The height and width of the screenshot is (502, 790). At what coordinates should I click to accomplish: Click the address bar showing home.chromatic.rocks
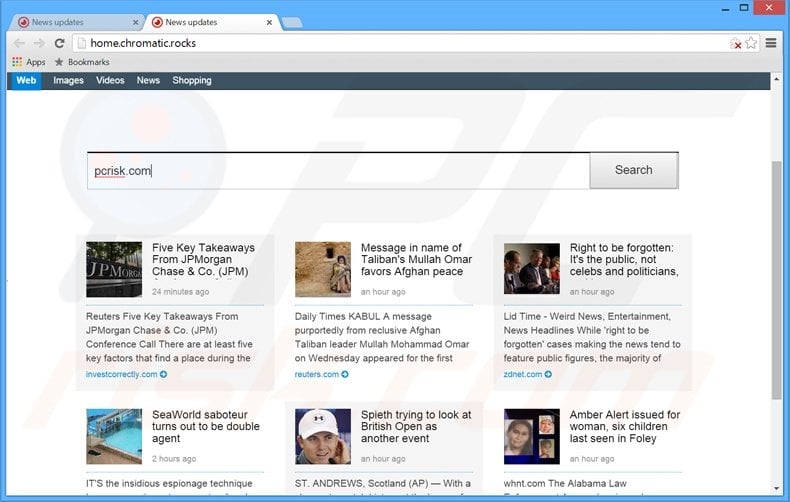(401, 43)
